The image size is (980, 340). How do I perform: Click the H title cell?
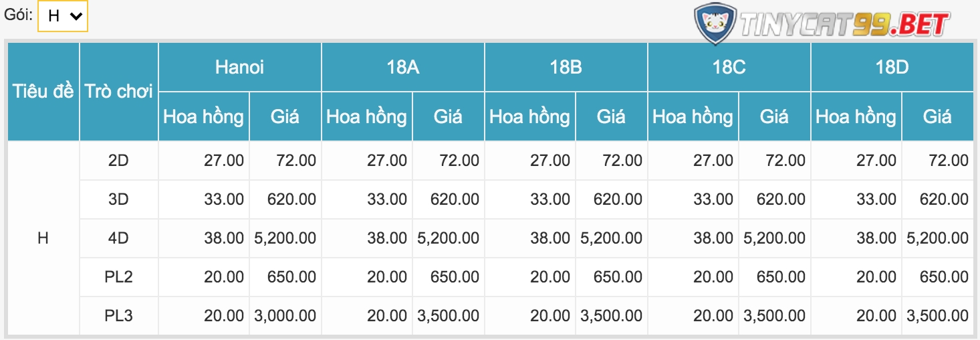coord(43,238)
